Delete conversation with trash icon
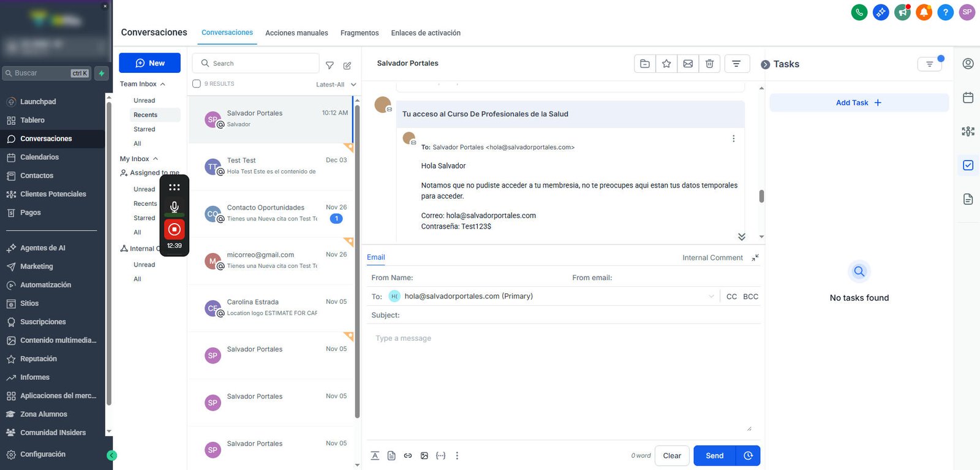 click(709, 64)
